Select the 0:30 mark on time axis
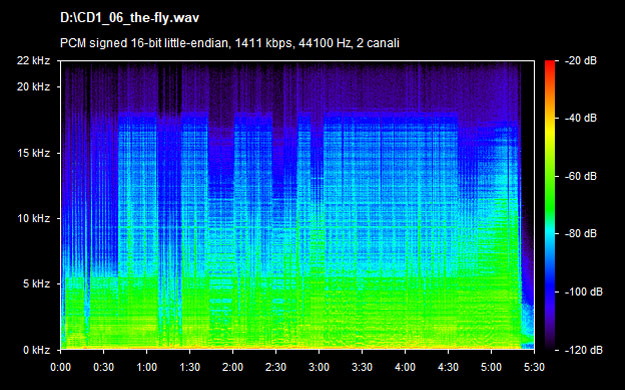 point(104,367)
